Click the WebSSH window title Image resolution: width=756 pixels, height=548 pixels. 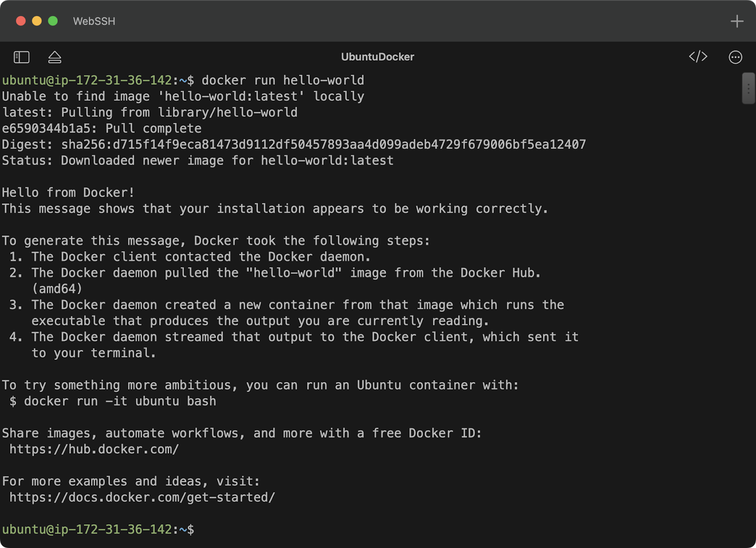tap(94, 21)
